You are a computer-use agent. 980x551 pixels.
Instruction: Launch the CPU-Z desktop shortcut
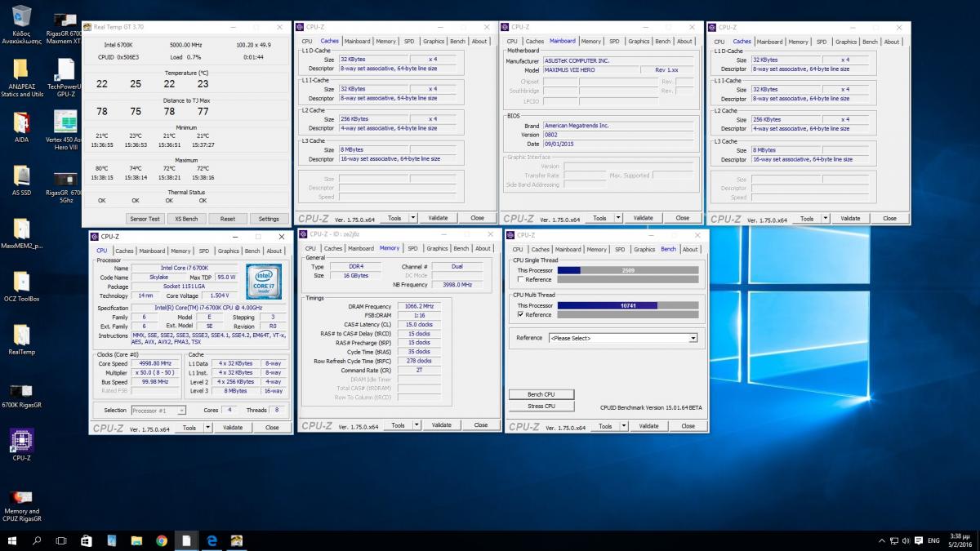tap(21, 445)
